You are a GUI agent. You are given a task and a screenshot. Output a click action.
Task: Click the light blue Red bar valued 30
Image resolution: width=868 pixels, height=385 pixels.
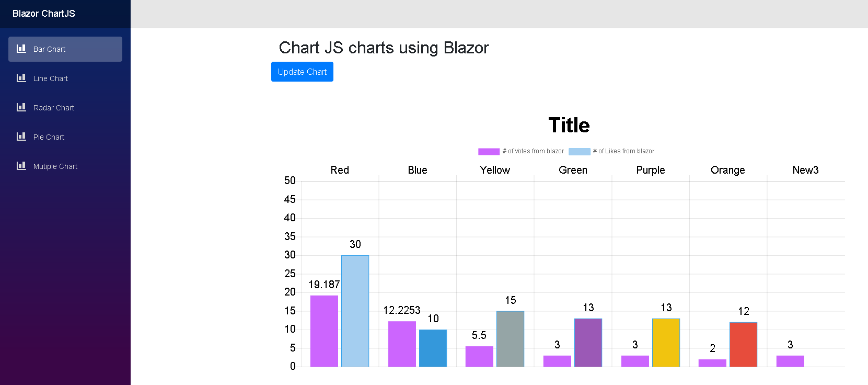pos(355,311)
